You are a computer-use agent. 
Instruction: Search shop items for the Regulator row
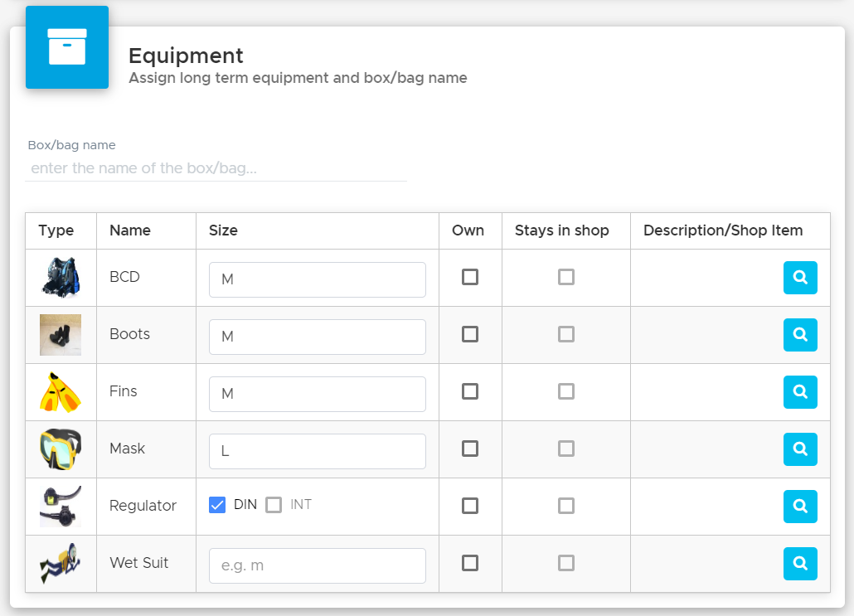pyautogui.click(x=800, y=506)
